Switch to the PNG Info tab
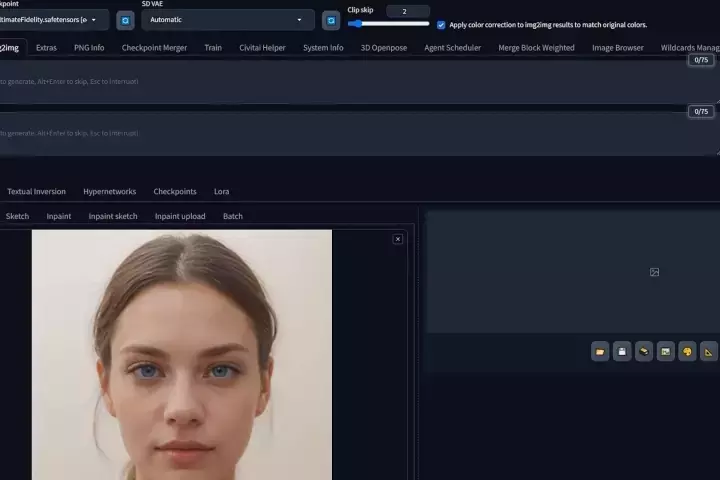 pos(89,48)
